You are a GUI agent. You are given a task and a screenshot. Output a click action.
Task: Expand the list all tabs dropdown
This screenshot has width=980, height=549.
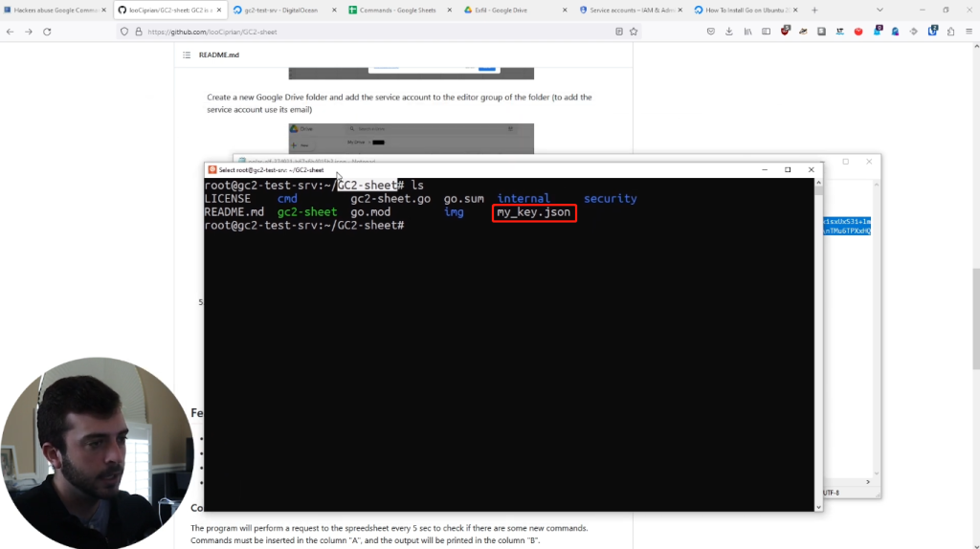(x=880, y=10)
